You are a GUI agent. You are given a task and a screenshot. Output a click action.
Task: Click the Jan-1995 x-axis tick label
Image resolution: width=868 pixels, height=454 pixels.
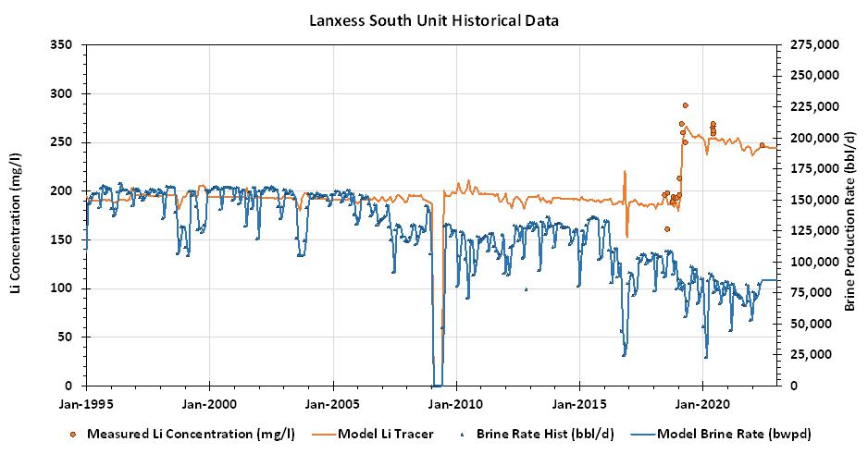[x=86, y=403]
